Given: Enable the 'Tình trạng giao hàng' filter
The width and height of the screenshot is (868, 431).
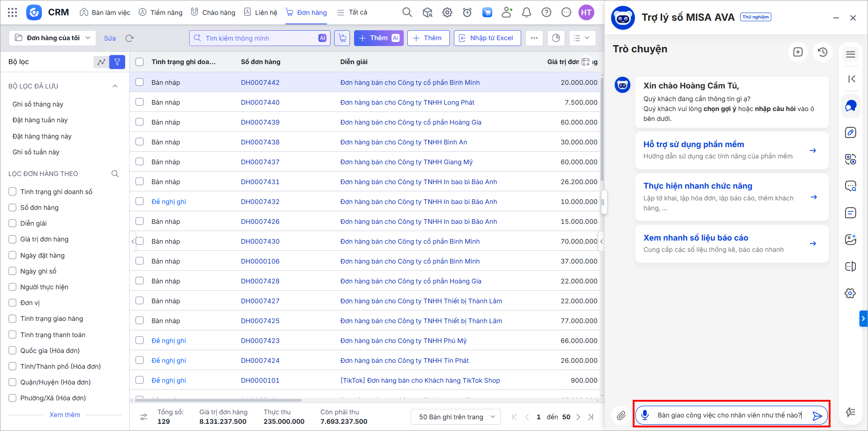Looking at the screenshot, I should tap(13, 319).
